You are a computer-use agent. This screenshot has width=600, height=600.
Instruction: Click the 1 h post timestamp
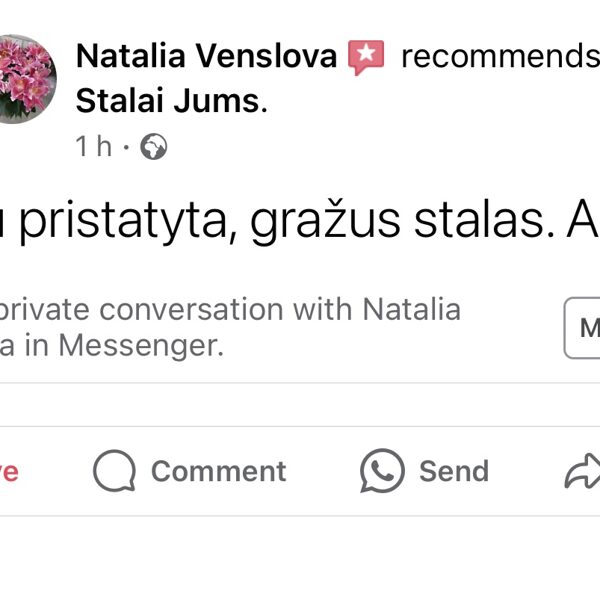[94, 147]
